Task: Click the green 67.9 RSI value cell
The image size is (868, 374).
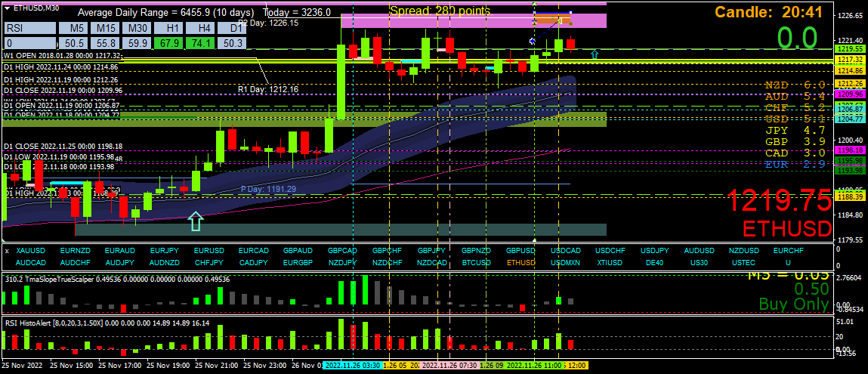Action: (x=169, y=44)
